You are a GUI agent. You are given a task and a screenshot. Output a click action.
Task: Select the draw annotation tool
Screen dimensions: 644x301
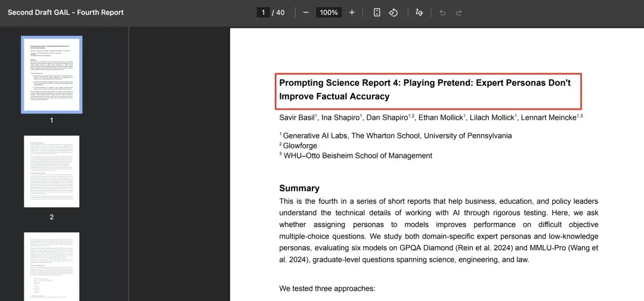(419, 13)
